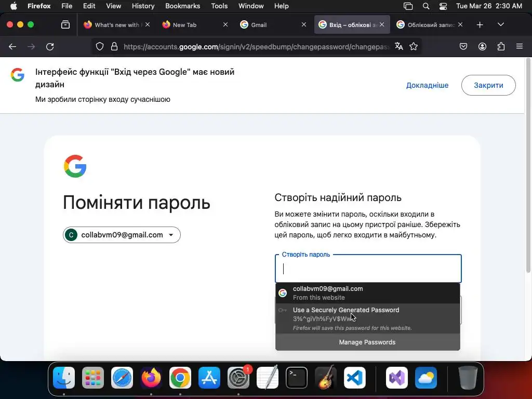The width and height of the screenshot is (532, 399).
Task: Click the Докладніше link
Action: tap(427, 85)
